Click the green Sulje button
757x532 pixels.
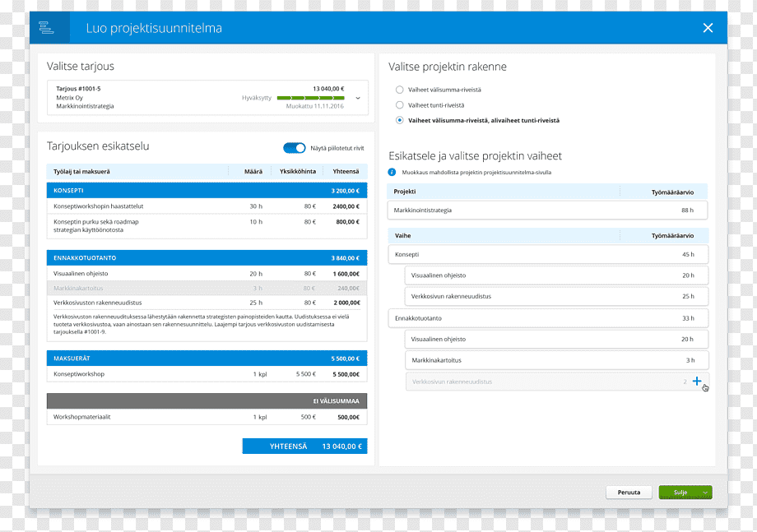680,493
